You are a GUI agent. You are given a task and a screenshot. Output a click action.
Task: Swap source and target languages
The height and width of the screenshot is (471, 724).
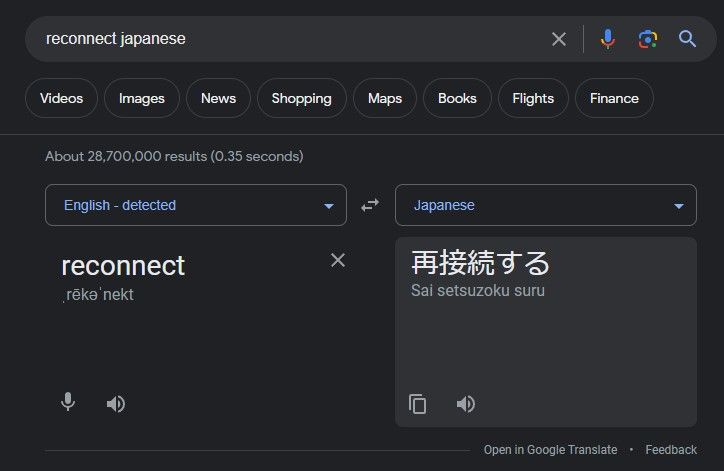(370, 205)
